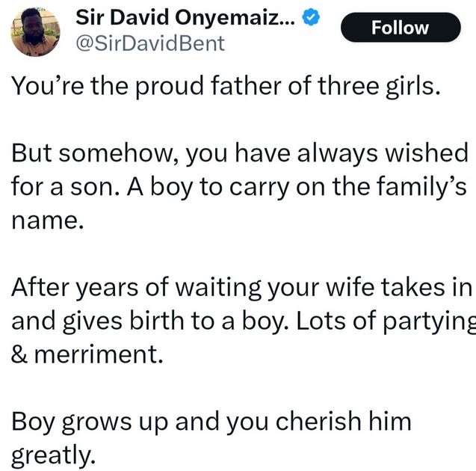The height and width of the screenshot is (471, 476).
Task: Click the standalone word "name."
Action: click(47, 221)
